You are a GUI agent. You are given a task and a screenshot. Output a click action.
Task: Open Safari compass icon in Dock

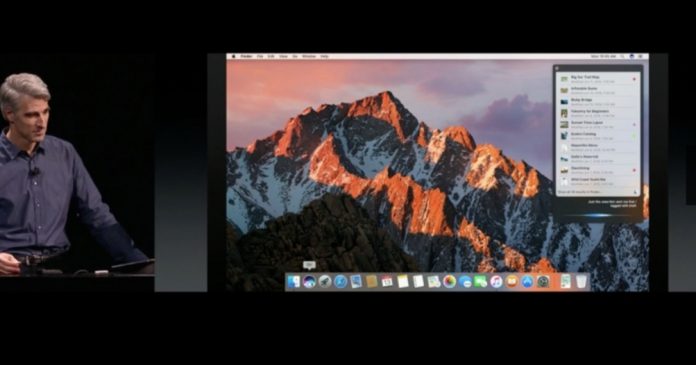[x=340, y=282]
